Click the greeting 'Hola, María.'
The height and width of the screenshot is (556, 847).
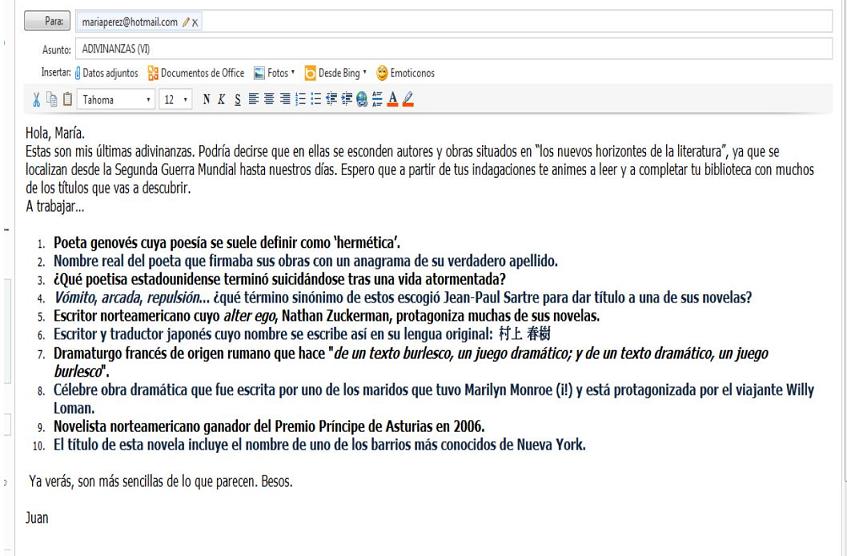coord(55,132)
